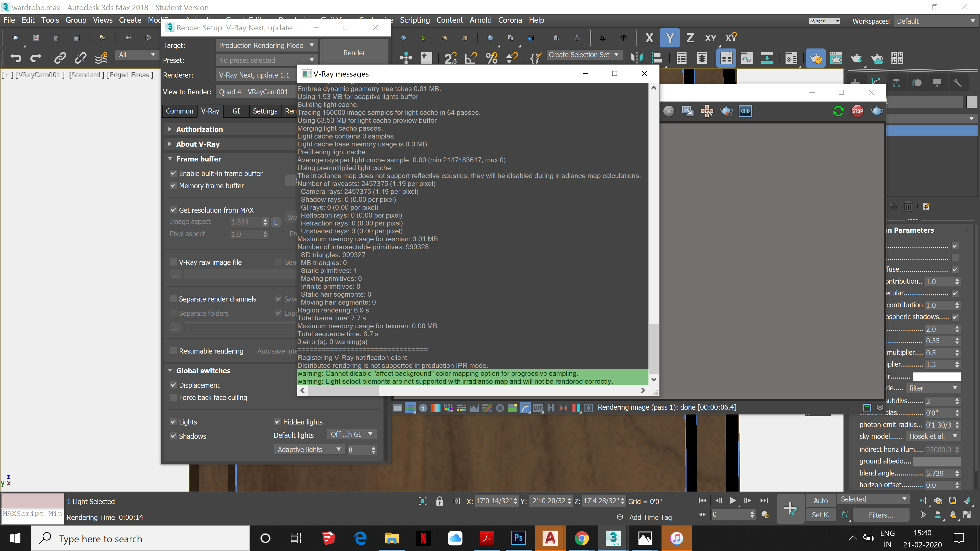The width and height of the screenshot is (980, 551).
Task: Toggle the Angle Snap icon
Action: pos(471,58)
